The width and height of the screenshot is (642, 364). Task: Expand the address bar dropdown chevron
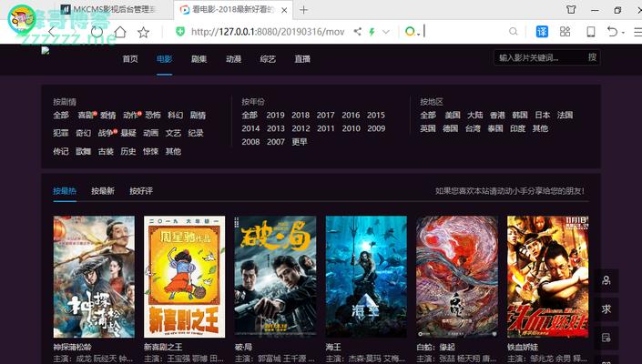(x=386, y=32)
